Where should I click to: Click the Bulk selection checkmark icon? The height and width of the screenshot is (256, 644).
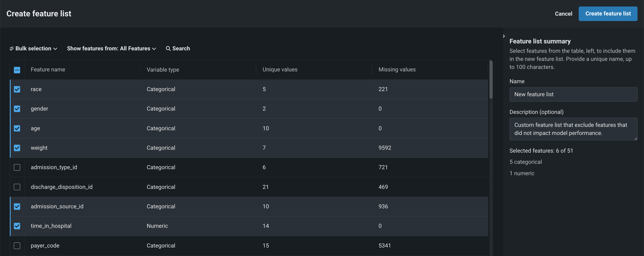click(x=11, y=49)
